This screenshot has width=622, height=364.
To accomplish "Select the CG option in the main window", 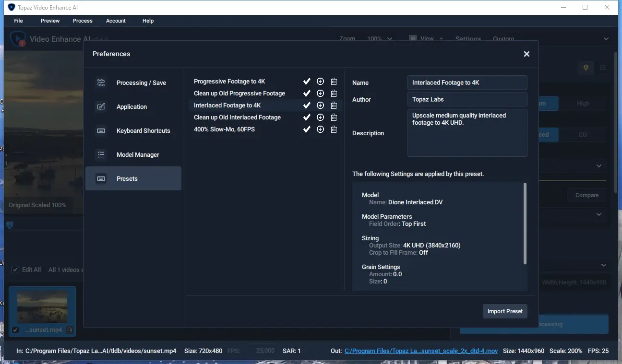I will click(x=583, y=135).
